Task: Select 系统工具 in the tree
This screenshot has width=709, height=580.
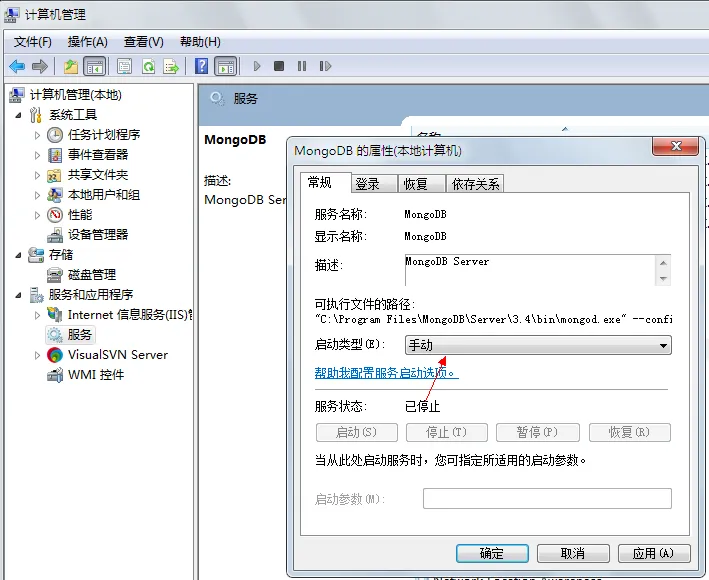Action: click(x=73, y=115)
